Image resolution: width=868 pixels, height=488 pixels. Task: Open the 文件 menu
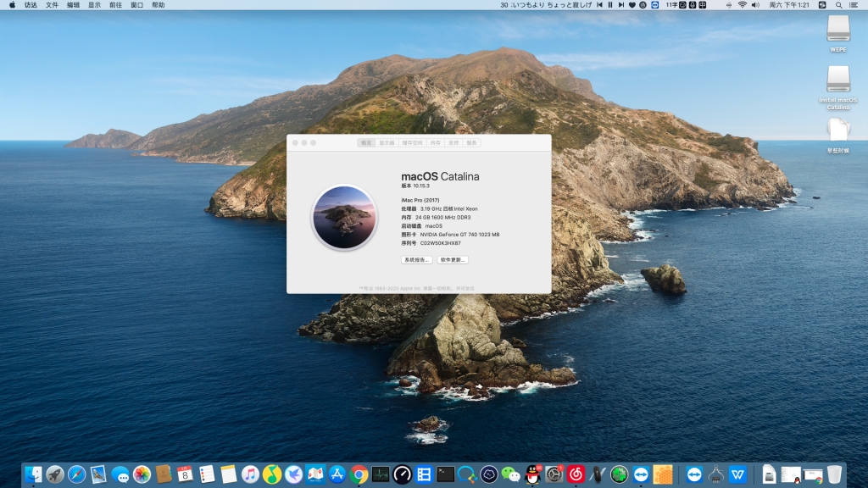pos(52,5)
